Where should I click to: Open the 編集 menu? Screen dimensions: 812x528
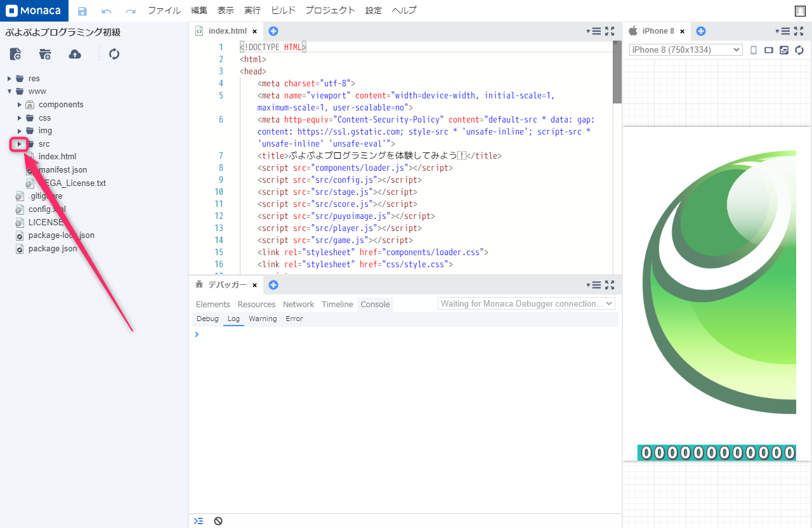[199, 11]
